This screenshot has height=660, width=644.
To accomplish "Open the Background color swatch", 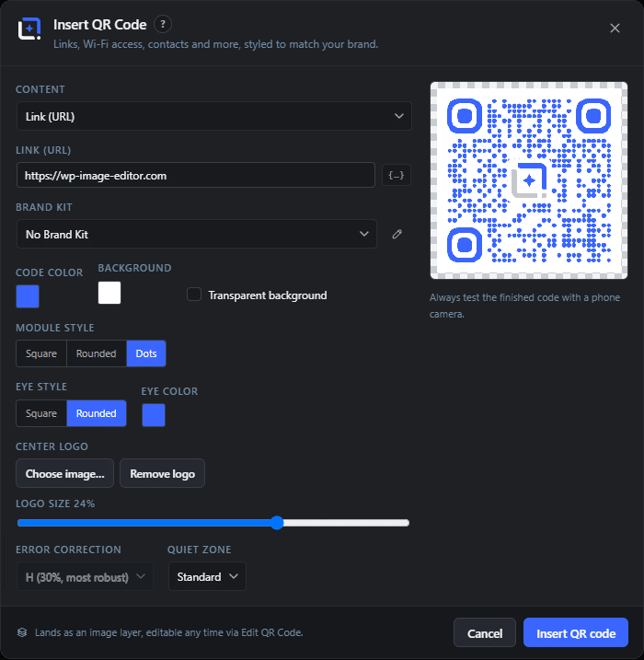I will [109, 293].
